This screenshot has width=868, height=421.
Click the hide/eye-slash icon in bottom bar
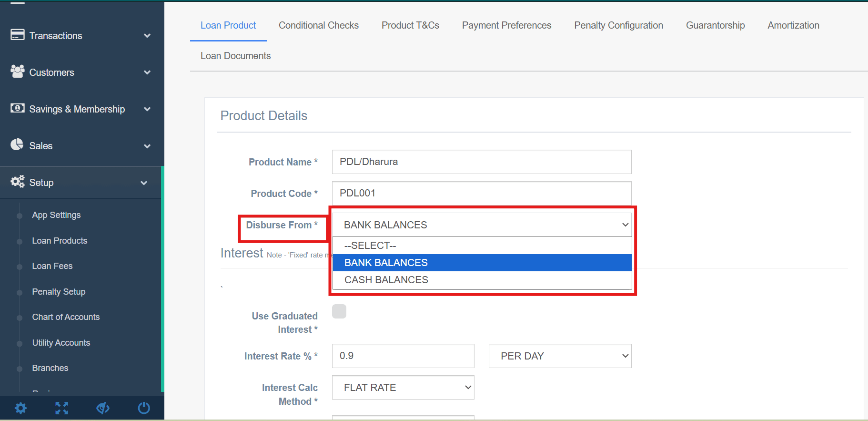click(x=103, y=408)
